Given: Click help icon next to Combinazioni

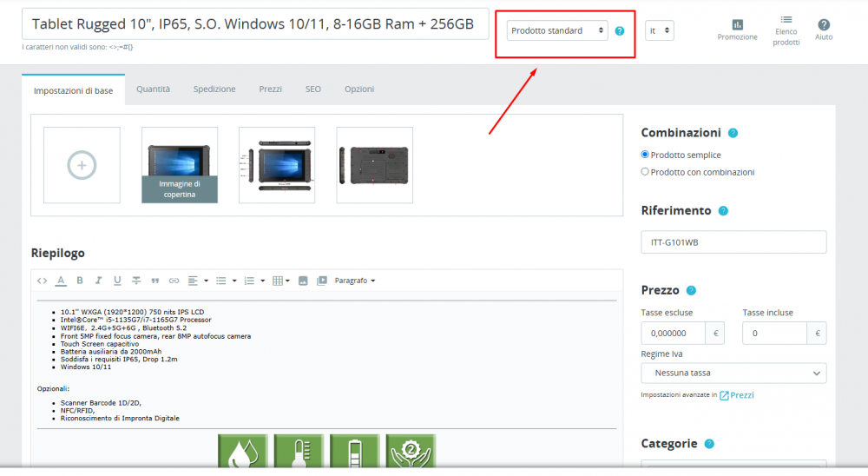Looking at the screenshot, I should pyautogui.click(x=733, y=133).
